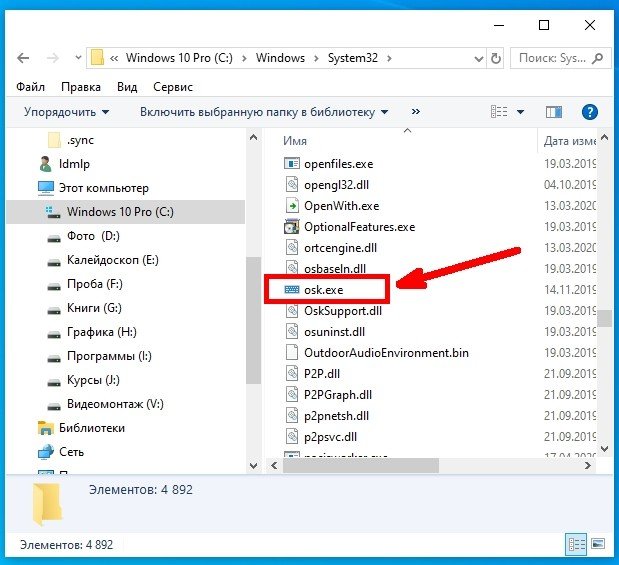Select Этот компьютер in navigation pane

pyautogui.click(x=93, y=188)
